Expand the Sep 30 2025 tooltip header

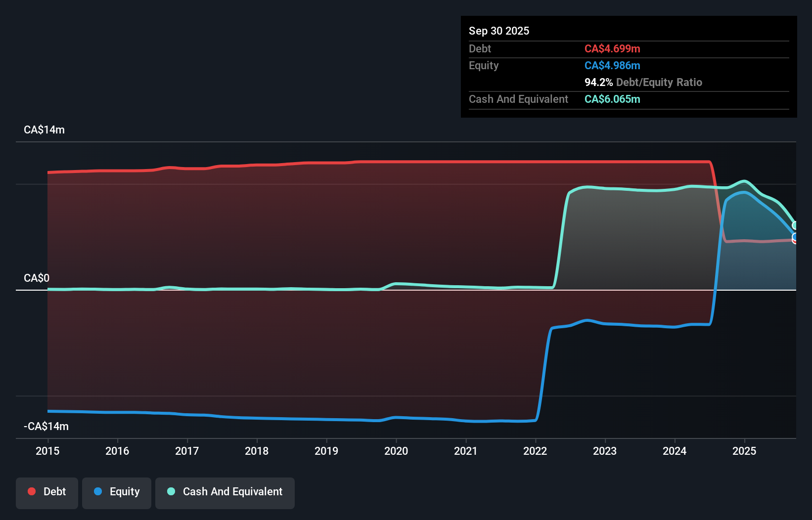(499, 31)
